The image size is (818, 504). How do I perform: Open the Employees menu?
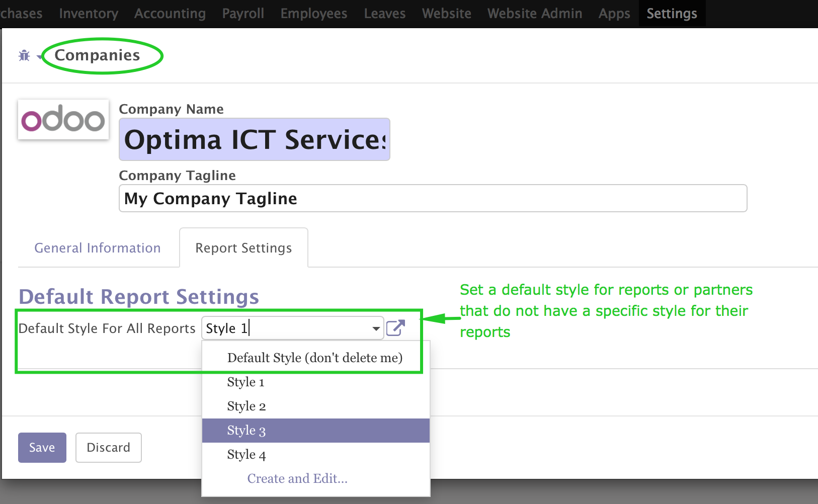tap(314, 14)
